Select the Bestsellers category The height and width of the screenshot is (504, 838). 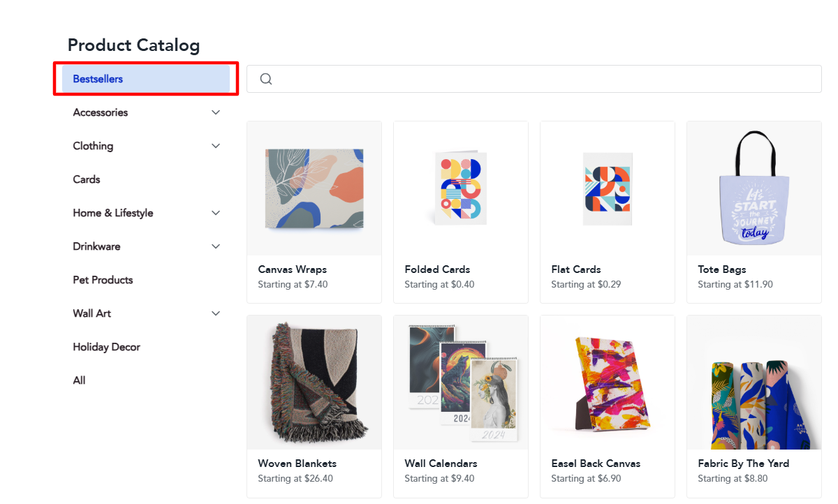pos(98,79)
